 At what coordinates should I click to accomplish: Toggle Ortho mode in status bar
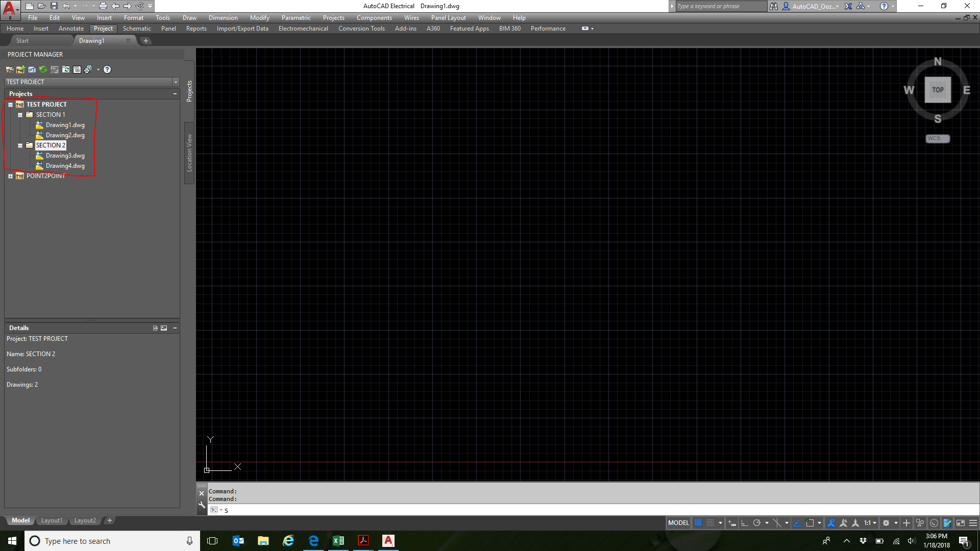click(745, 522)
